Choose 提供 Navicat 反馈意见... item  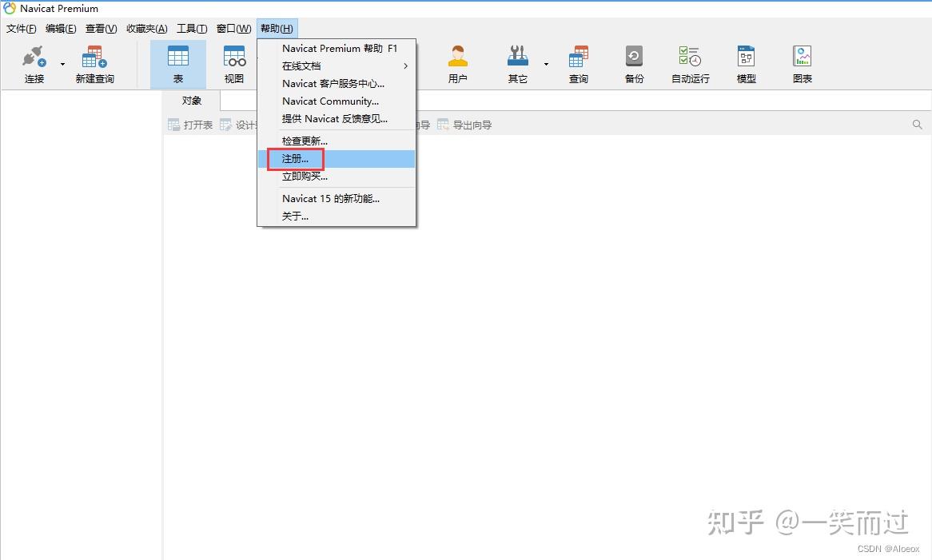pos(337,119)
